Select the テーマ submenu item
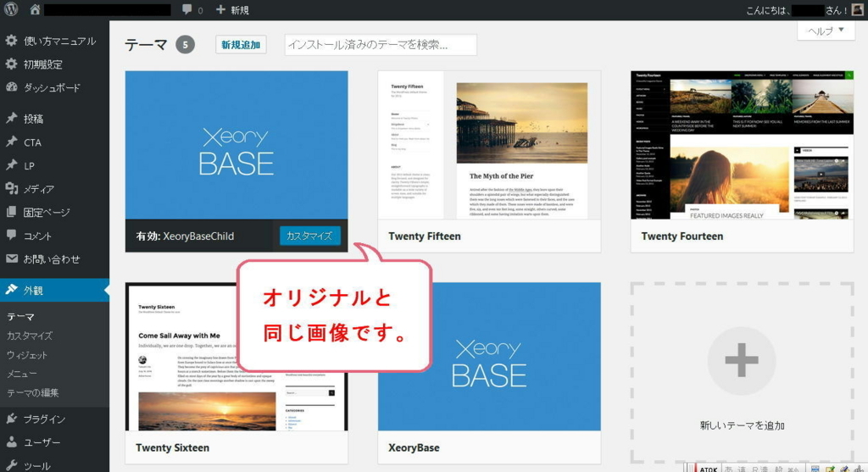Viewport: 868px width, 472px height. [x=20, y=317]
